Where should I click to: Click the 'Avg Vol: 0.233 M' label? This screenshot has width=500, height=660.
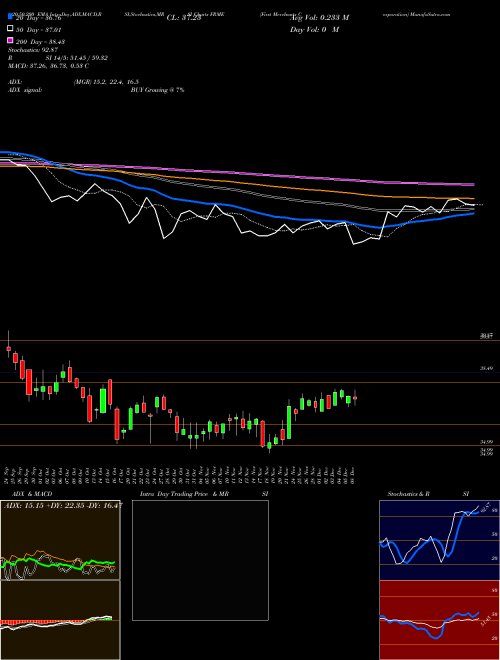(x=319, y=18)
